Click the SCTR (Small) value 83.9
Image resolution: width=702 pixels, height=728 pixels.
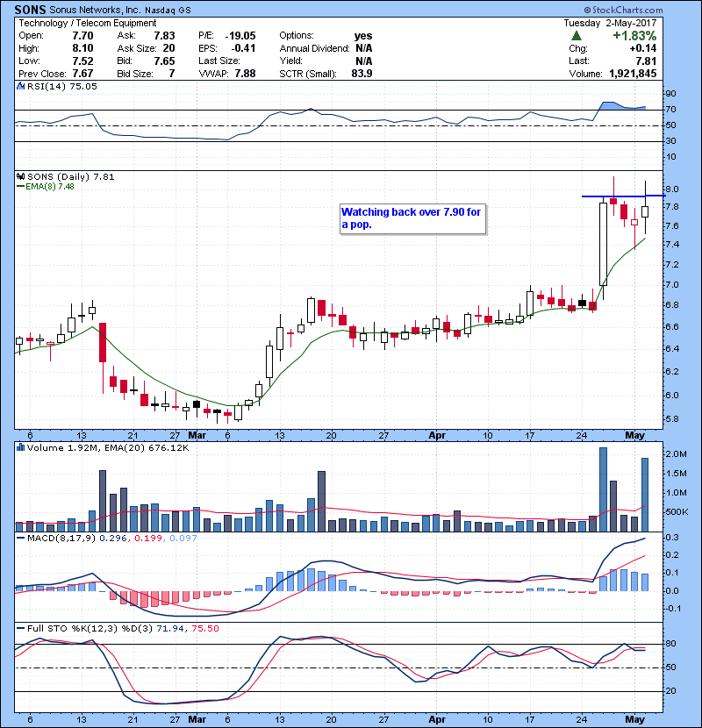pyautogui.click(x=362, y=74)
